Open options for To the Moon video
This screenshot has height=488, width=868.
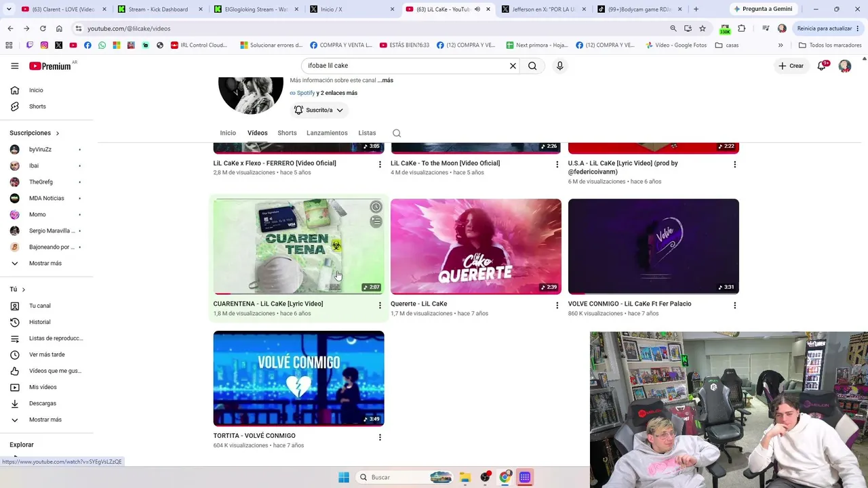(557, 165)
